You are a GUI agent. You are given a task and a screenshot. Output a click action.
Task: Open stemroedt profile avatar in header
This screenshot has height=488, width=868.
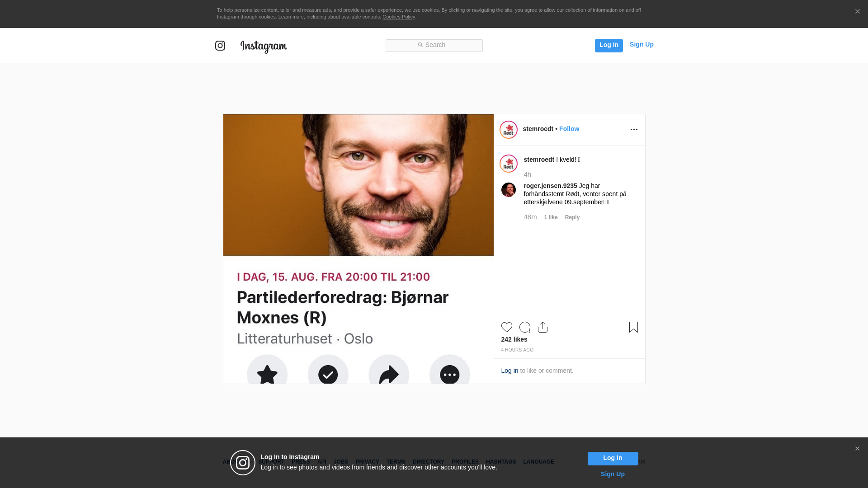[x=509, y=130]
